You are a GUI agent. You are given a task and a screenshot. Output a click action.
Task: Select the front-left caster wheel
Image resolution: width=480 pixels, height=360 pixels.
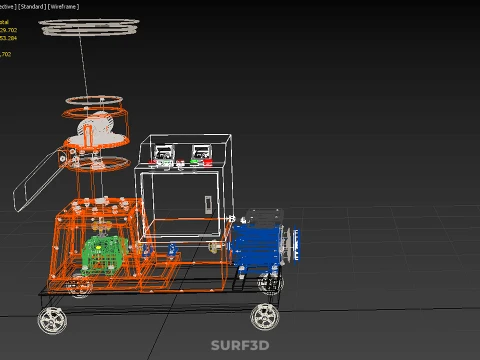point(52,321)
